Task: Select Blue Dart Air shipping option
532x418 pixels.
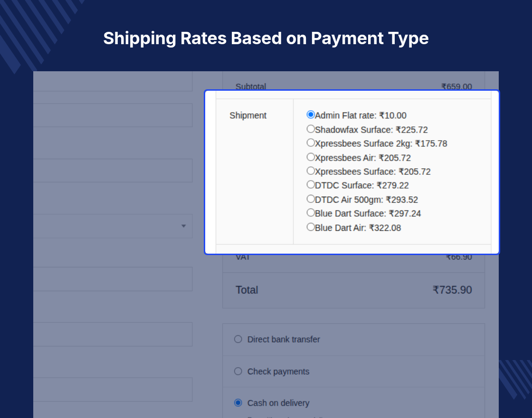Action: (311, 227)
